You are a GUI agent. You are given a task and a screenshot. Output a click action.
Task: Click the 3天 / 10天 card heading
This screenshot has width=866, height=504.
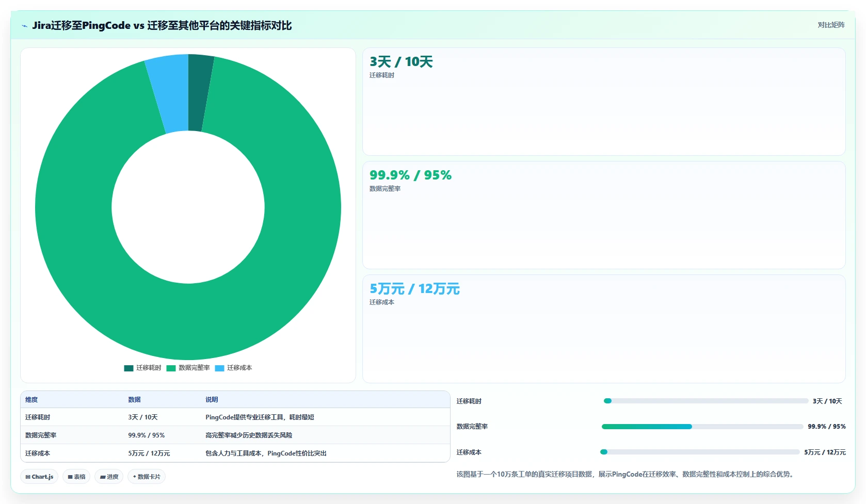point(401,62)
